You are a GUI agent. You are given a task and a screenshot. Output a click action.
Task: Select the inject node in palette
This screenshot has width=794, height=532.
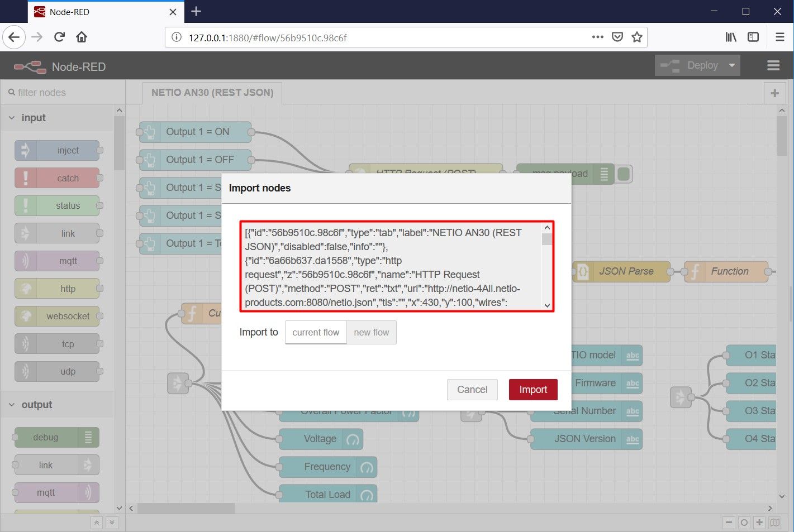[x=58, y=150]
